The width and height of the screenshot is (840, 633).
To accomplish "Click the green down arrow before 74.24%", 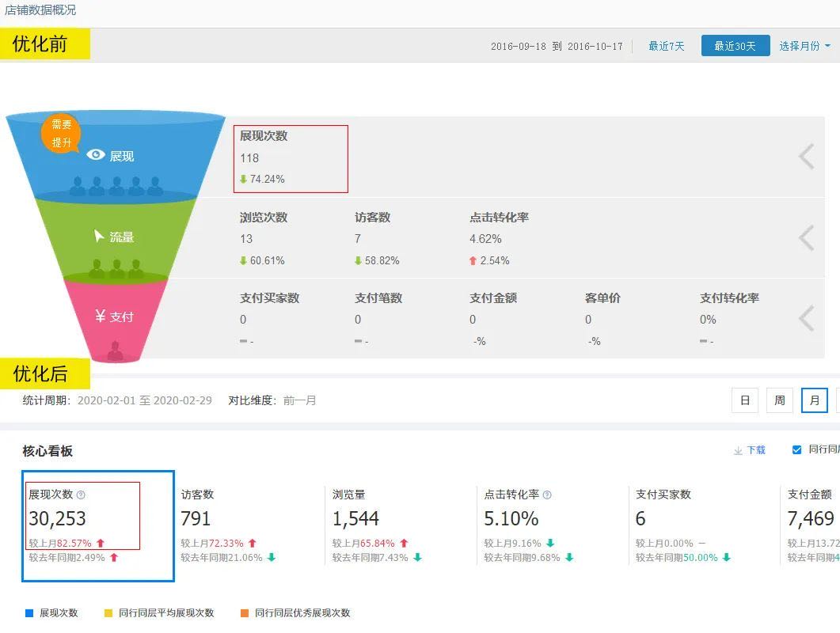I will (243, 179).
